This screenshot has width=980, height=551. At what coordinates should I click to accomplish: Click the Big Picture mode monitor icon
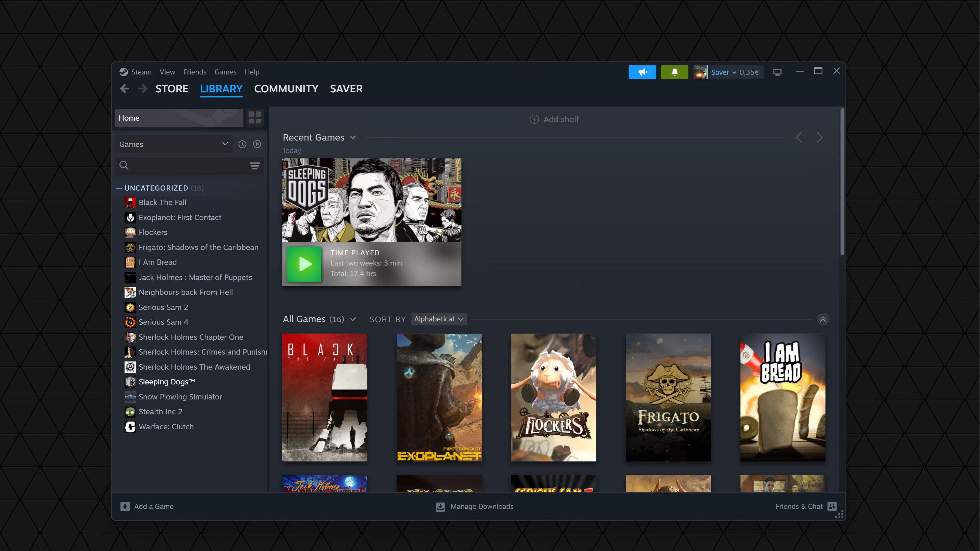tap(777, 72)
